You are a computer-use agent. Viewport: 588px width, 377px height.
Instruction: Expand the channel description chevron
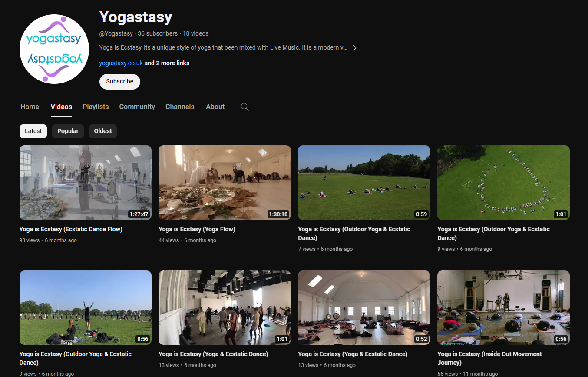[x=355, y=48]
